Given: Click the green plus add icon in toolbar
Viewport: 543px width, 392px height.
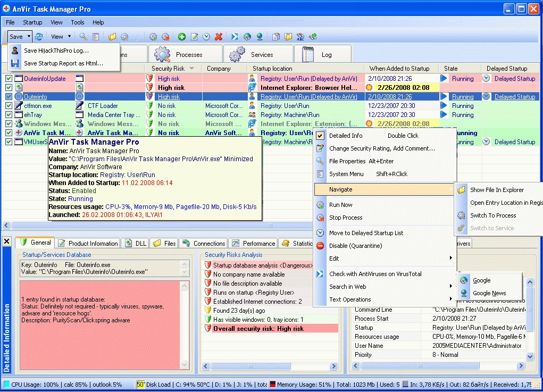Looking at the screenshot, I should (182, 36).
